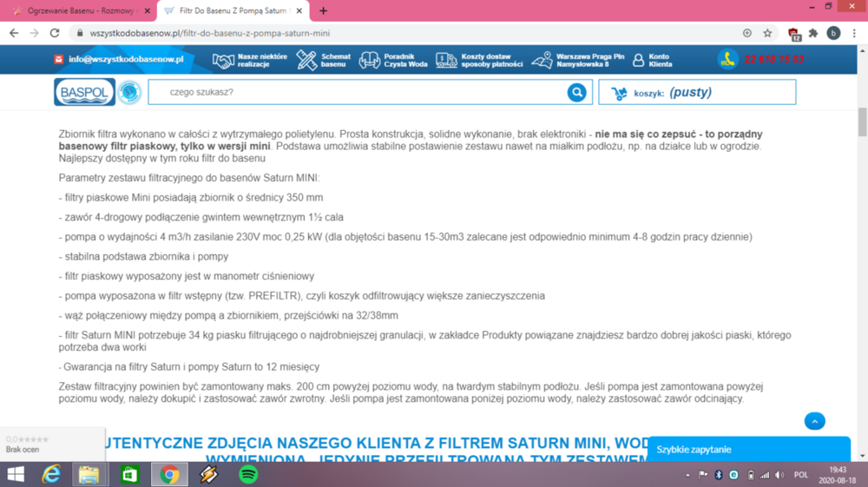
Task: Click text 'stabilna podstawa zbiornika i pompy'
Action: point(146,256)
